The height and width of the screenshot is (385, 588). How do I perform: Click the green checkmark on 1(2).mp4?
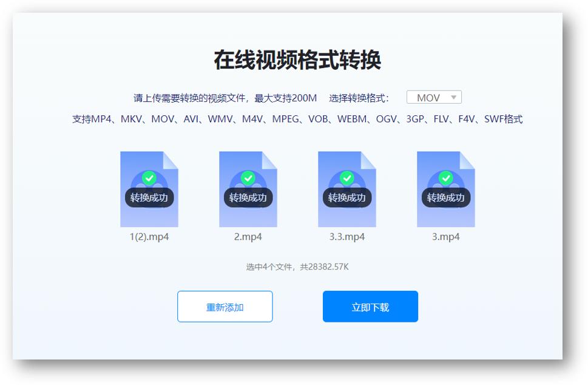pos(149,178)
